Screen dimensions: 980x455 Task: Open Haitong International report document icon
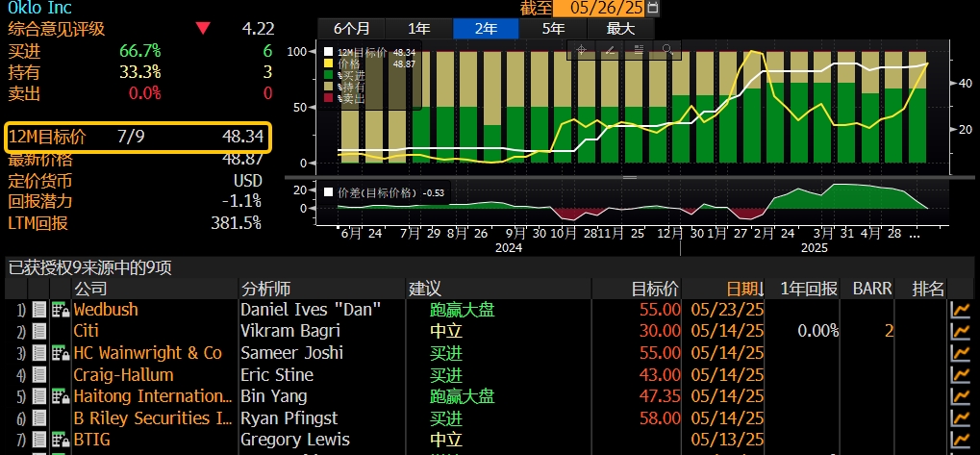[x=39, y=396]
